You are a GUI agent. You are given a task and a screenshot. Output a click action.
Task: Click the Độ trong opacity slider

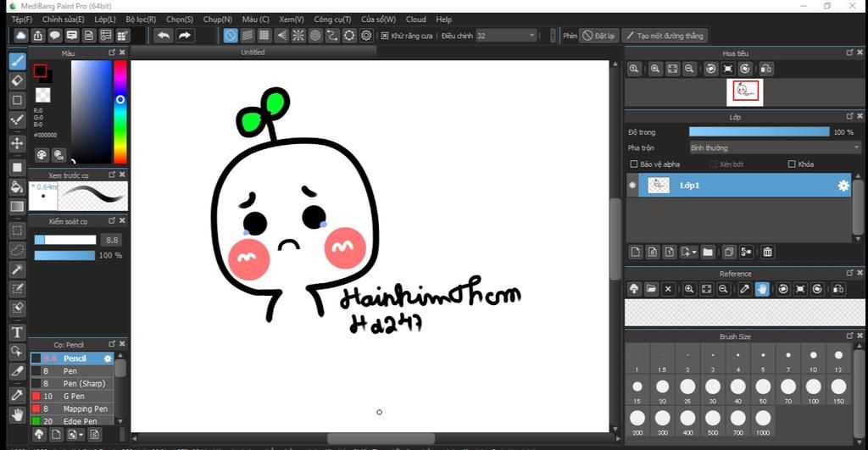(759, 132)
